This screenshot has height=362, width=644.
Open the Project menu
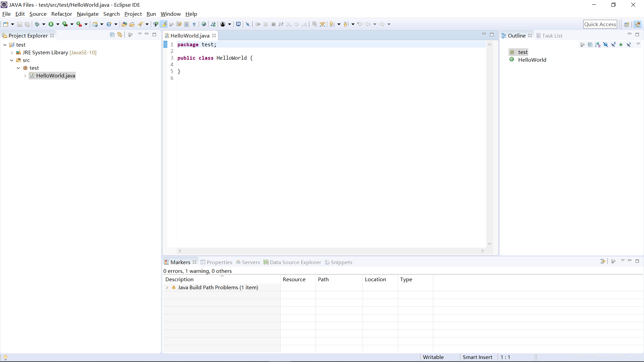133,14
